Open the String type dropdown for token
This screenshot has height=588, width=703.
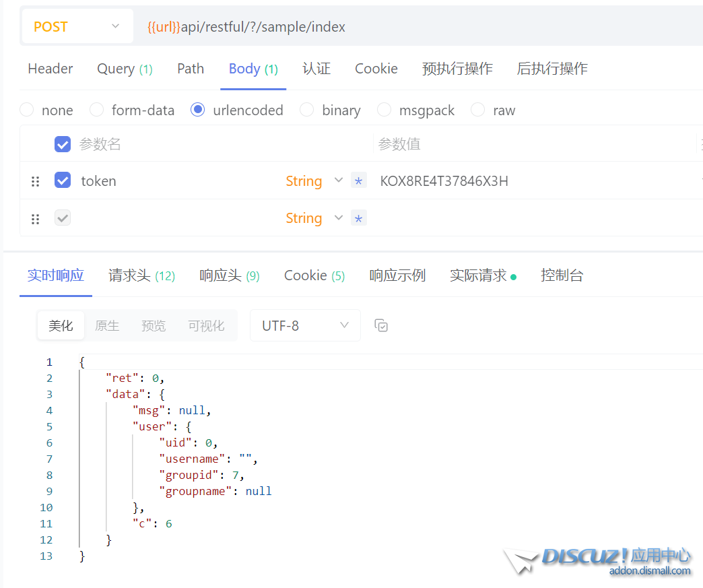tap(314, 181)
